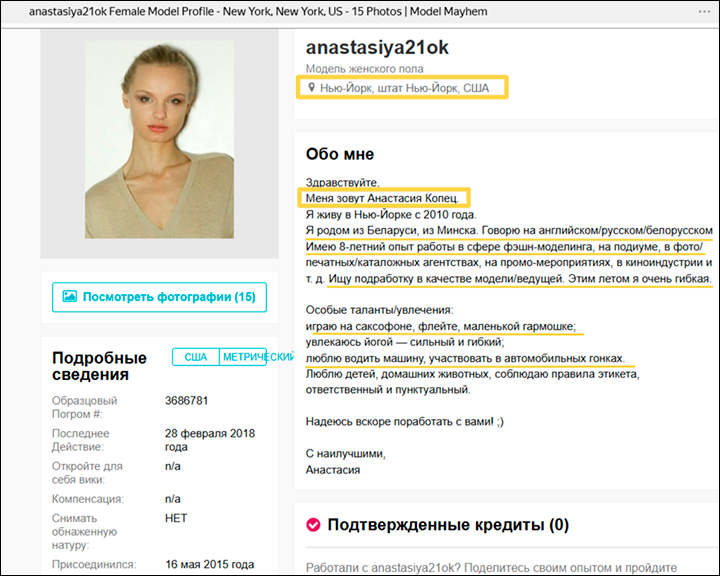Click the Подтвержденные кредиты (0) heading
The image size is (720, 576).
point(448,525)
